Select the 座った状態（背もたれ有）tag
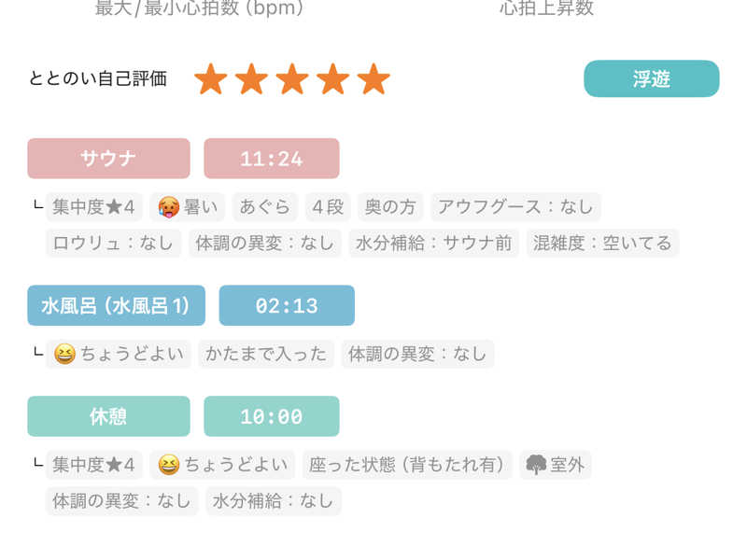Screen dimensions: 747x560 click(x=407, y=465)
